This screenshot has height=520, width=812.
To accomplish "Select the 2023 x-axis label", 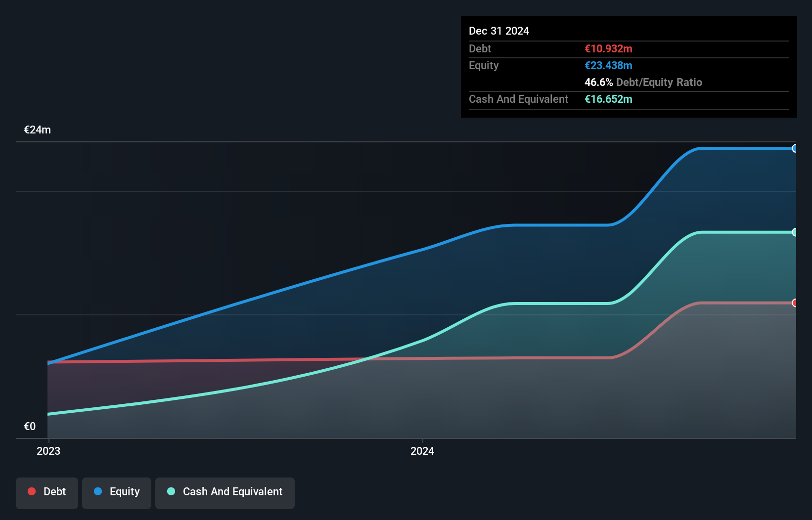I will [48, 451].
